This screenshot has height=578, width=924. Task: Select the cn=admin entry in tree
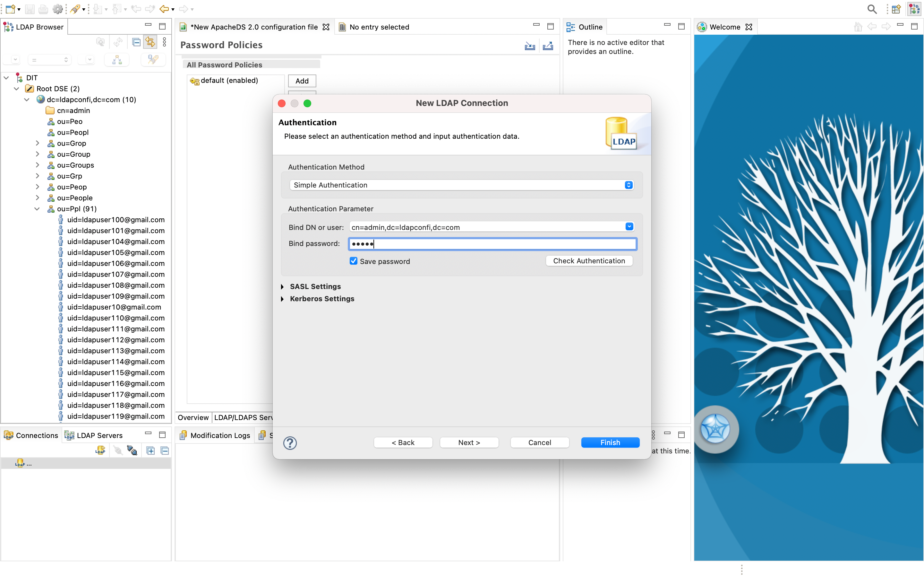[68, 110]
